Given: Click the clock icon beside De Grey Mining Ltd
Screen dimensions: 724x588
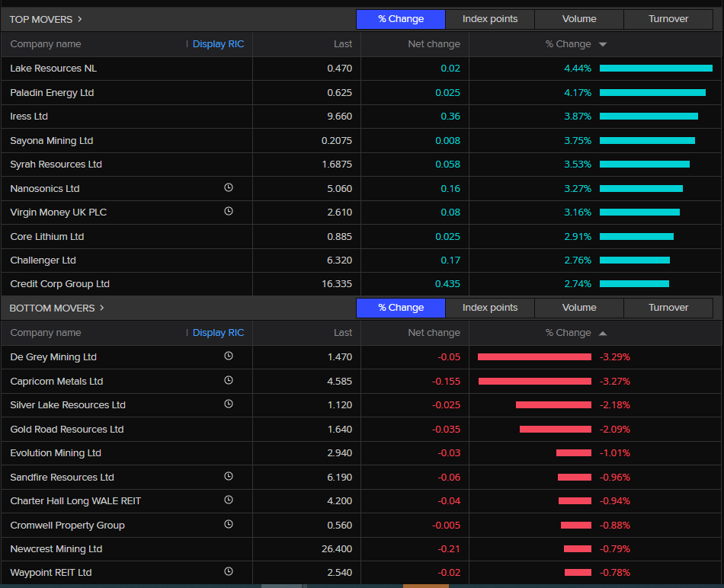Looking at the screenshot, I should pos(229,356).
